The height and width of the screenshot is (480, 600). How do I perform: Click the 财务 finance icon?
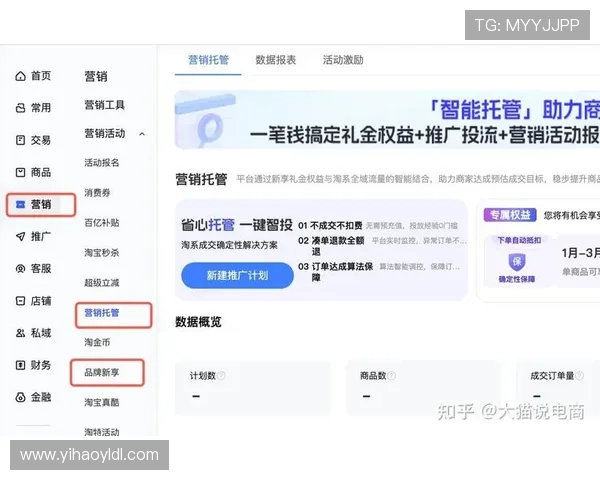tap(20, 365)
